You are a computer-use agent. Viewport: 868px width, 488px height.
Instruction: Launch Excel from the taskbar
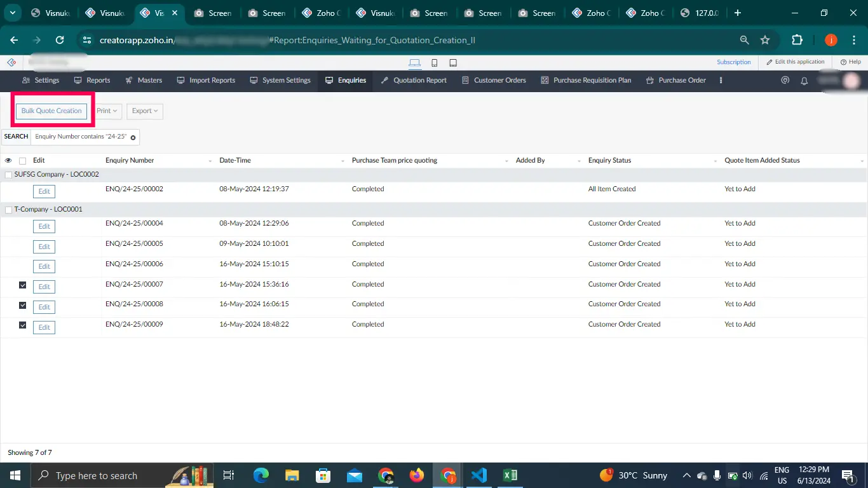pos(510,475)
